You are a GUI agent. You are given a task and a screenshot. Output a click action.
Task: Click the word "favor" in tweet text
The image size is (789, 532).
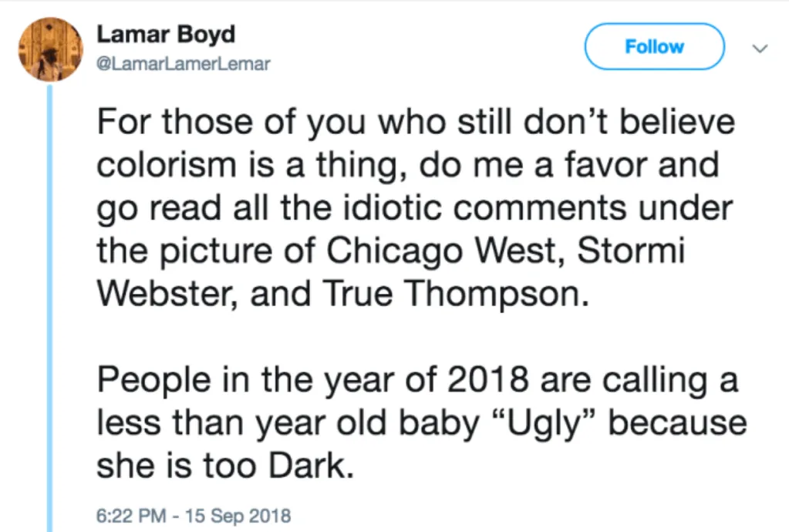coord(605,164)
